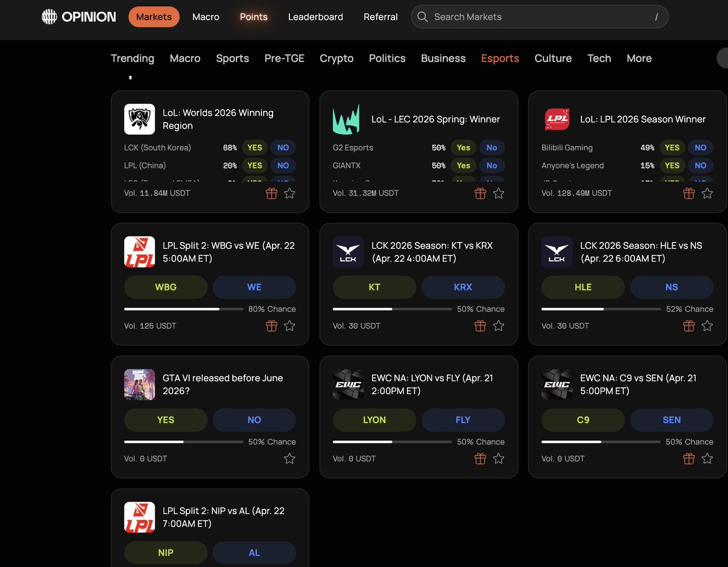Select the Pre-TGE category tab
The width and height of the screenshot is (728, 567).
pos(285,58)
